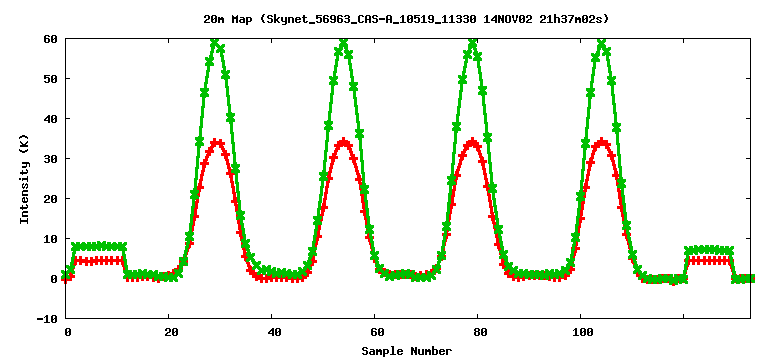Click the fourth green peak near sample 104

601,43
